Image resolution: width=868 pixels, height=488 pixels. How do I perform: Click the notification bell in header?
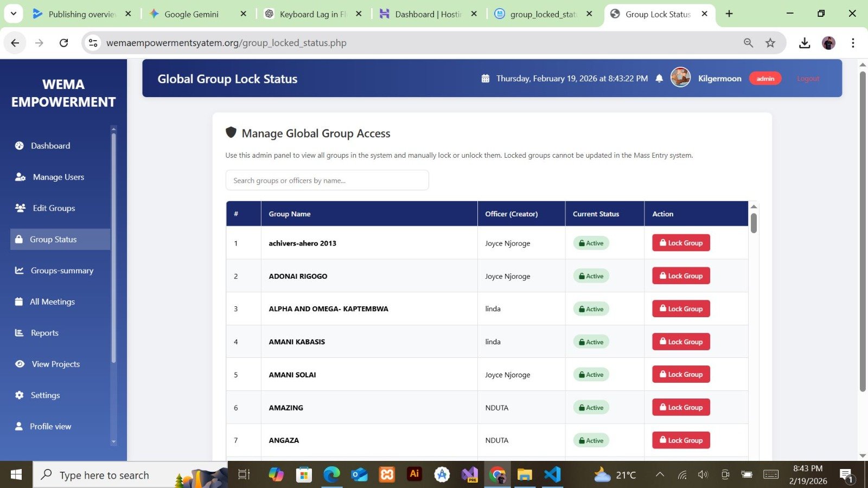[x=659, y=78]
